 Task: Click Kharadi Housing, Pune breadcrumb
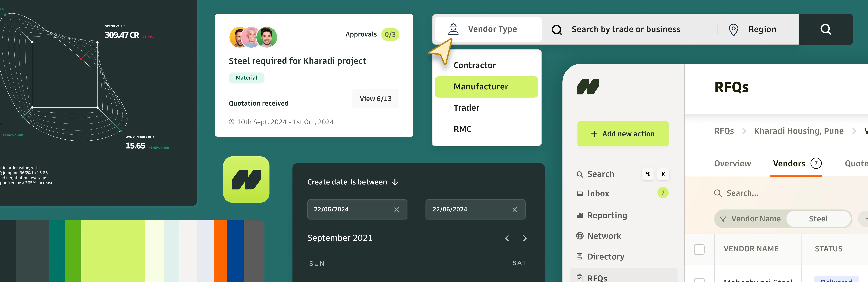coord(799,131)
